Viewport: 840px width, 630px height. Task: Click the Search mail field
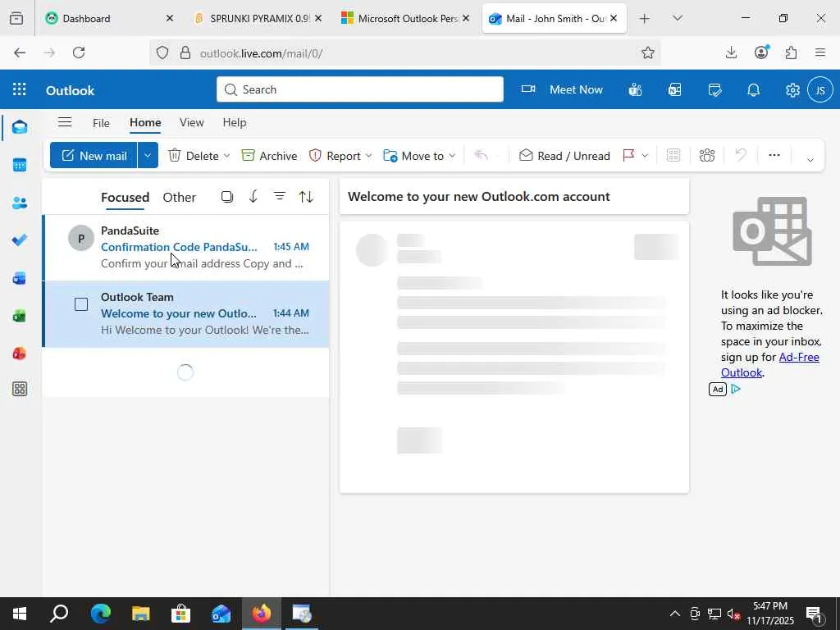point(360,89)
